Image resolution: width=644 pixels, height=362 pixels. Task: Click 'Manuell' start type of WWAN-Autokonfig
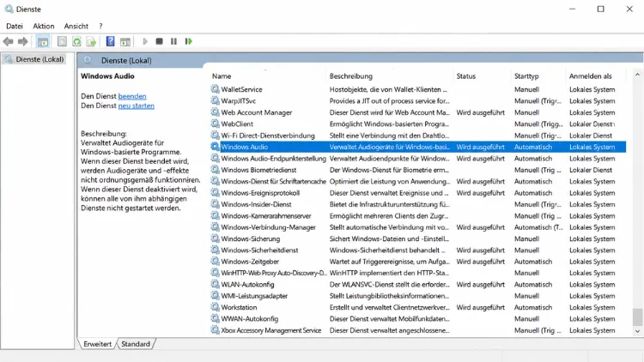click(527, 318)
